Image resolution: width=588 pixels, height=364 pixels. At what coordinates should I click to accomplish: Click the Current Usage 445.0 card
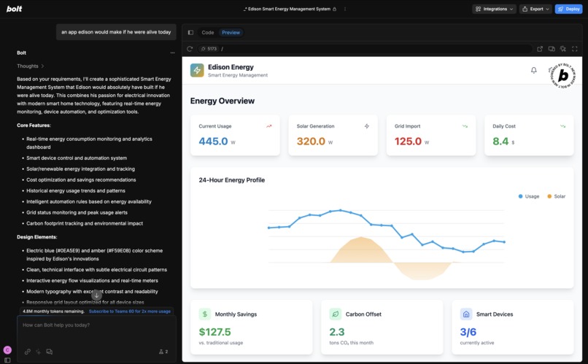pyautogui.click(x=235, y=135)
